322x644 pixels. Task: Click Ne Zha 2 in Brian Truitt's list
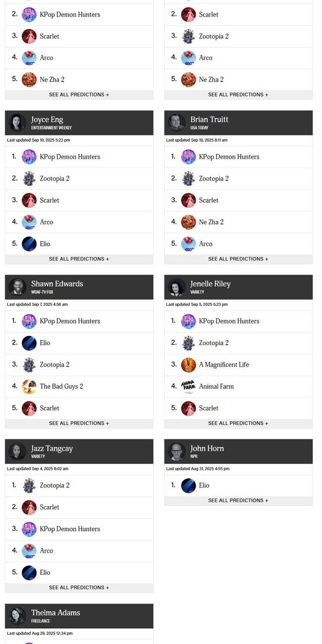point(211,222)
